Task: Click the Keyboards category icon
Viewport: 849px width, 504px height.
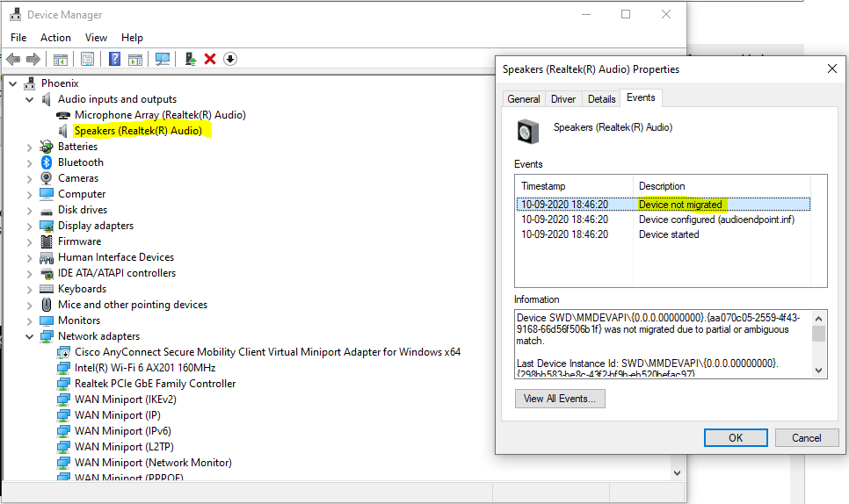Action: pos(47,289)
